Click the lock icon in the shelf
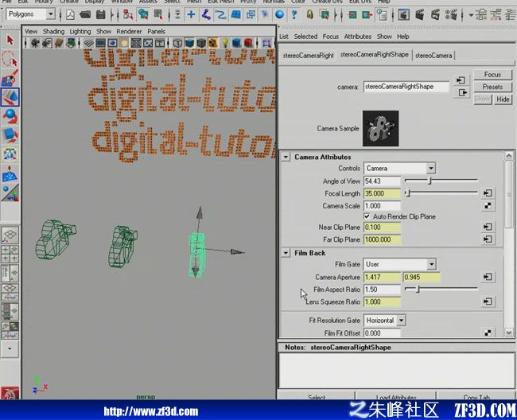The height and width of the screenshot is (420, 517). point(309,14)
